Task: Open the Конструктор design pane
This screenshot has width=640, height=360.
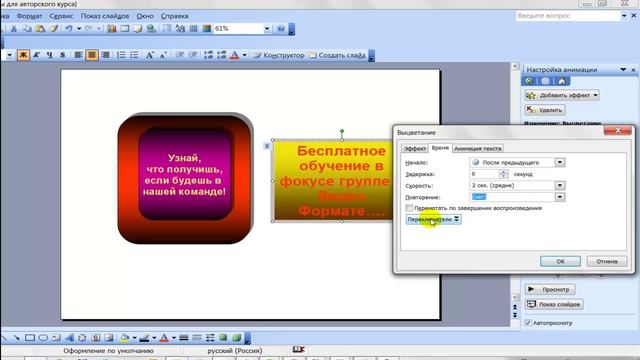Action: pos(279,55)
